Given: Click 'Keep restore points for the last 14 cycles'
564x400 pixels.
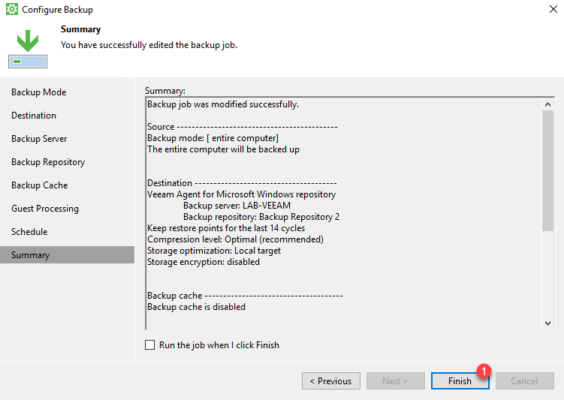Looking at the screenshot, I should point(226,228).
